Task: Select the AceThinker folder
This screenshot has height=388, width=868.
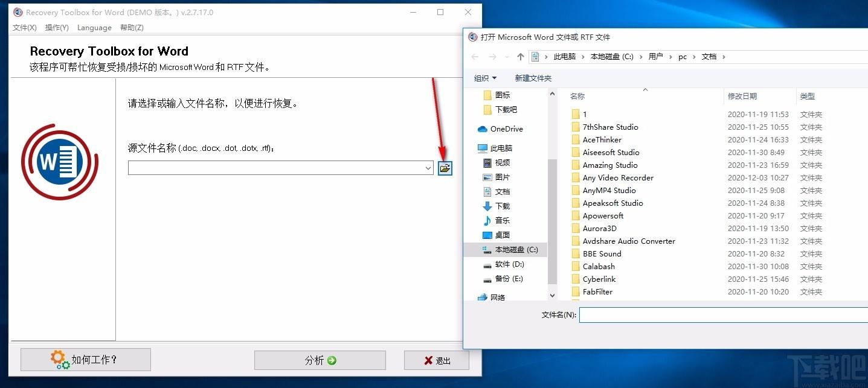Action: 602,140
